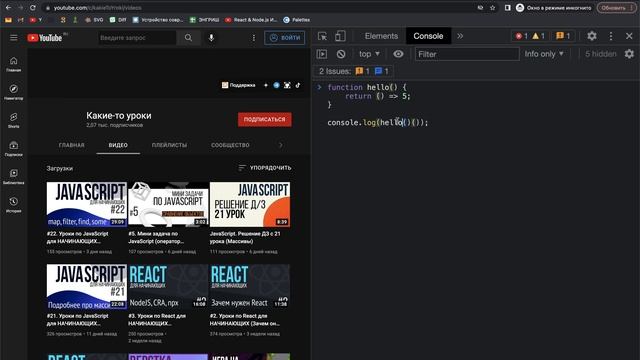This screenshot has height=360, width=640.
Task: Click 'function hello()' code line
Action: tap(367, 87)
